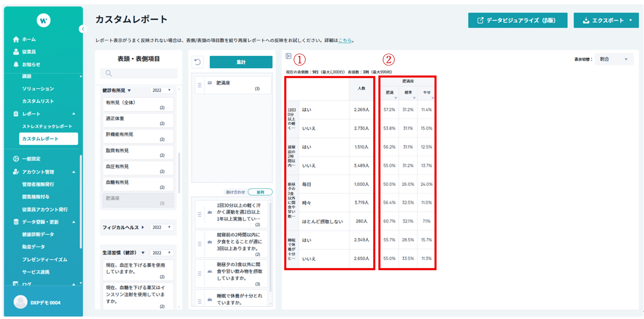Select 適正体重 item
Viewport: 644px width, 319px height.
(x=138, y=121)
